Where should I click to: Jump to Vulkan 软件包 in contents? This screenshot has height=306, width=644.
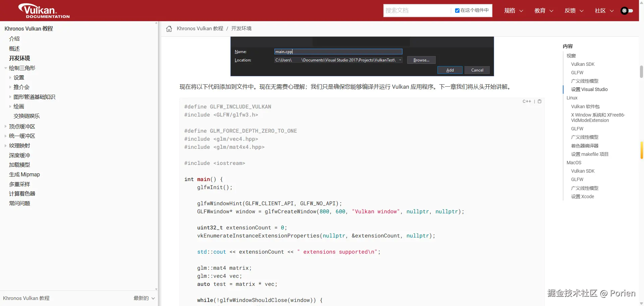click(x=585, y=106)
